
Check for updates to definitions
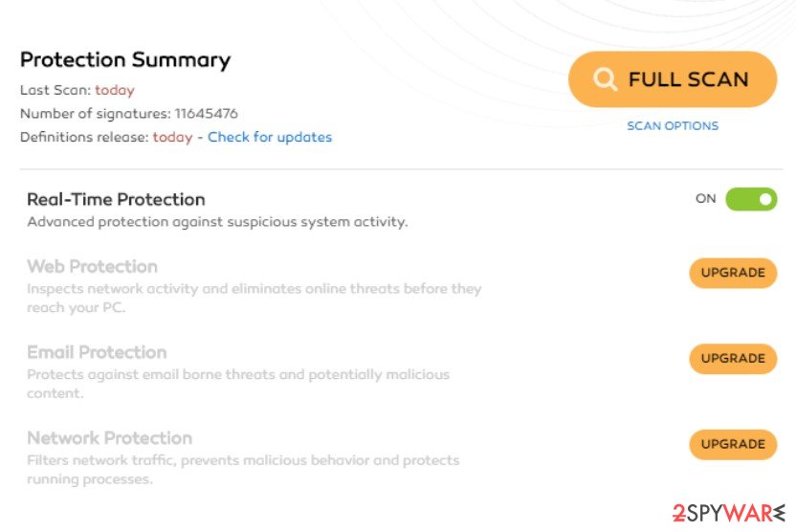click(270, 137)
